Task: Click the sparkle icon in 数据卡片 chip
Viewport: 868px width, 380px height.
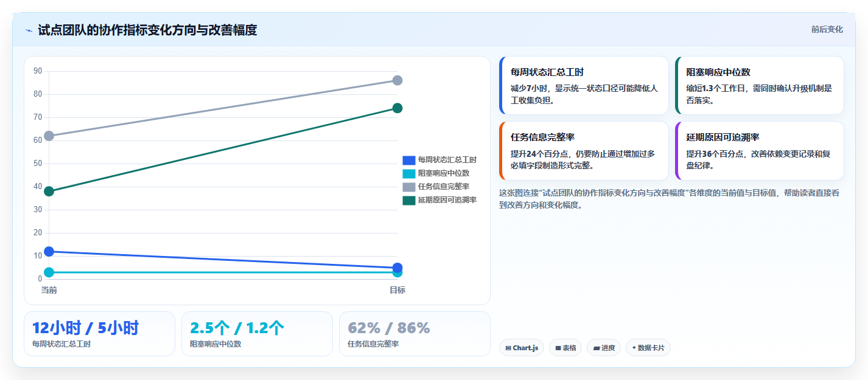Action: point(634,348)
